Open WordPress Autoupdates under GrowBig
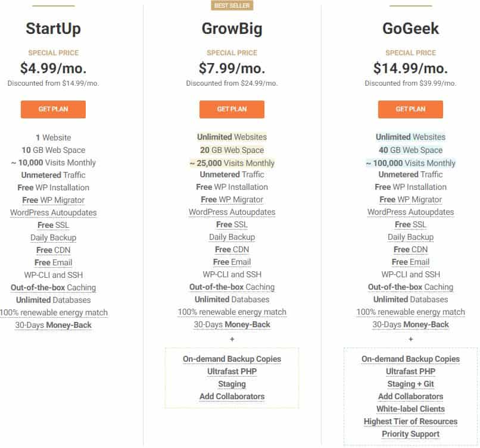This screenshot has height=448, width=480. click(x=232, y=212)
